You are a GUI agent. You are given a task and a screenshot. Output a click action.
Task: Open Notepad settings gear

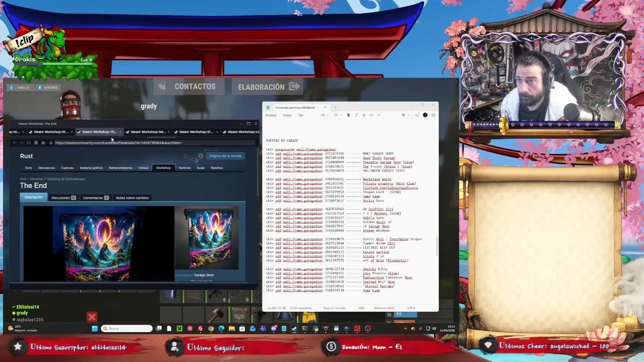pyautogui.click(x=433, y=115)
